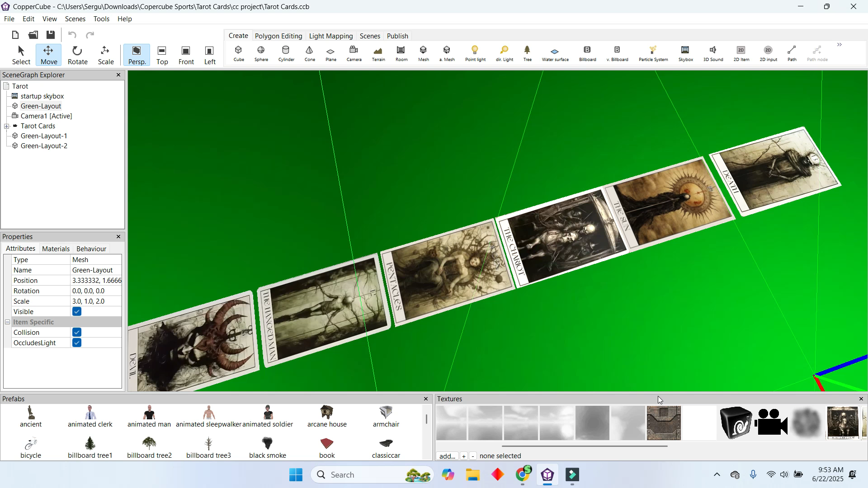Collapse the Item Specific section
Viewport: 868px width, 488px height.
click(8, 322)
